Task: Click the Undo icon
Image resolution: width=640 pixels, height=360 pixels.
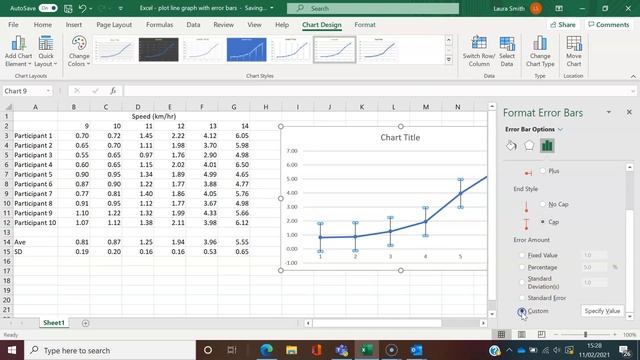Action: 82,8
